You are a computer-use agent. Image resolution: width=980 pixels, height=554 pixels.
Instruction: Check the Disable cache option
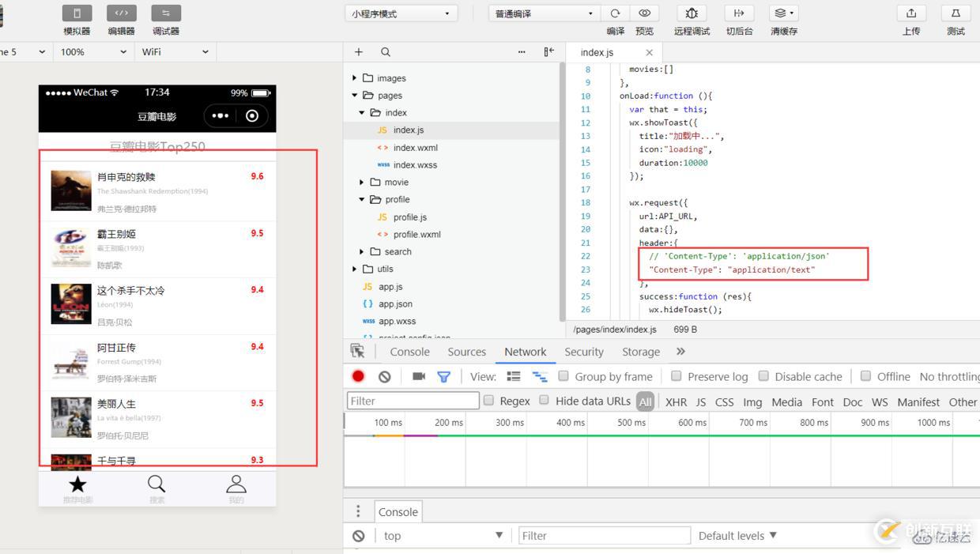click(763, 376)
